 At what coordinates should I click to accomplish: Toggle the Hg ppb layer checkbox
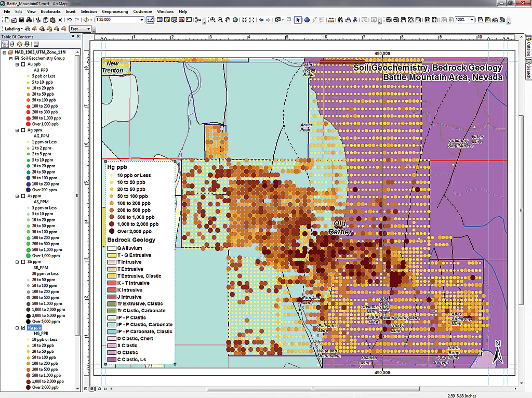(23, 328)
